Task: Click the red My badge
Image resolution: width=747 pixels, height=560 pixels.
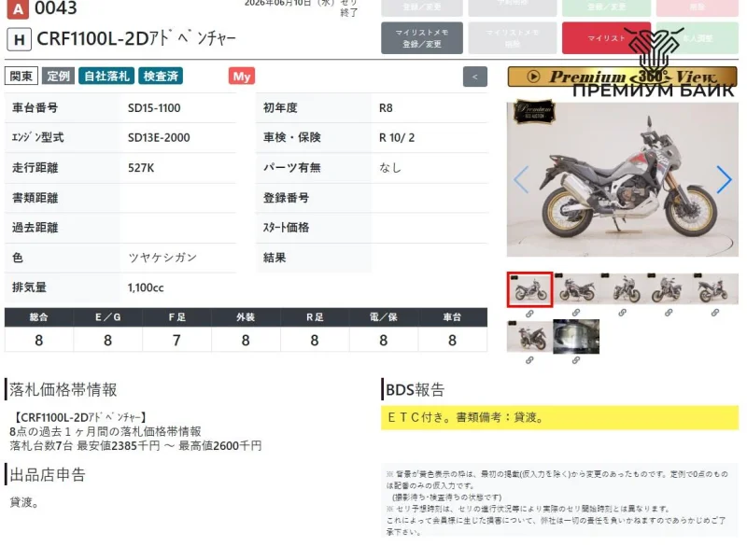Action: pos(242,77)
